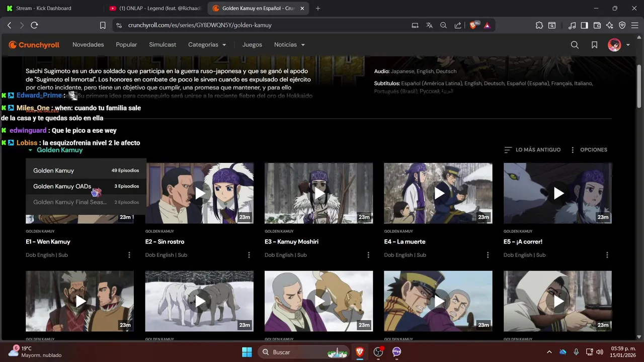644x362 pixels.
Task: Open more options for E4 - La muerte
Action: coord(488,255)
